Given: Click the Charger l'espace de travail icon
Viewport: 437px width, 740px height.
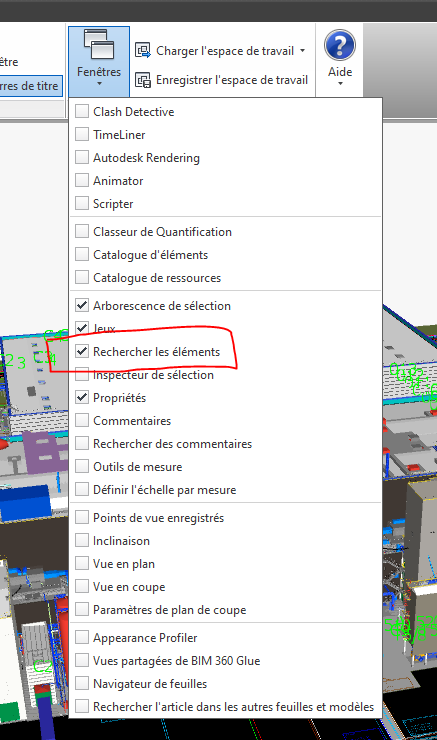Looking at the screenshot, I should point(143,50).
